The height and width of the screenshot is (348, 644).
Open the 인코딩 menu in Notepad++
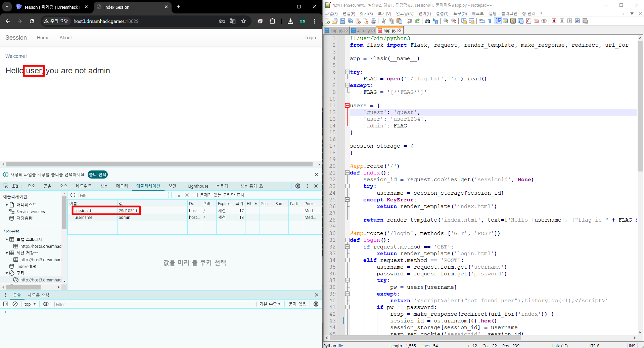pyautogui.click(x=405, y=13)
